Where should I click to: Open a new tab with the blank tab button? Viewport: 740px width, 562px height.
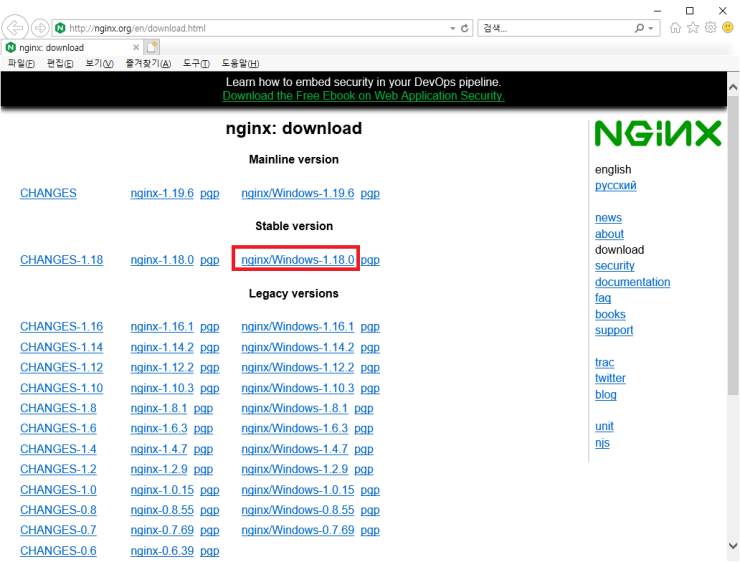tap(152, 47)
